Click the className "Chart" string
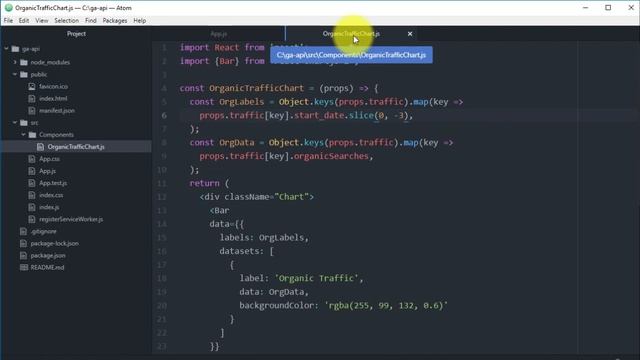The height and width of the screenshot is (360, 640). (x=291, y=197)
